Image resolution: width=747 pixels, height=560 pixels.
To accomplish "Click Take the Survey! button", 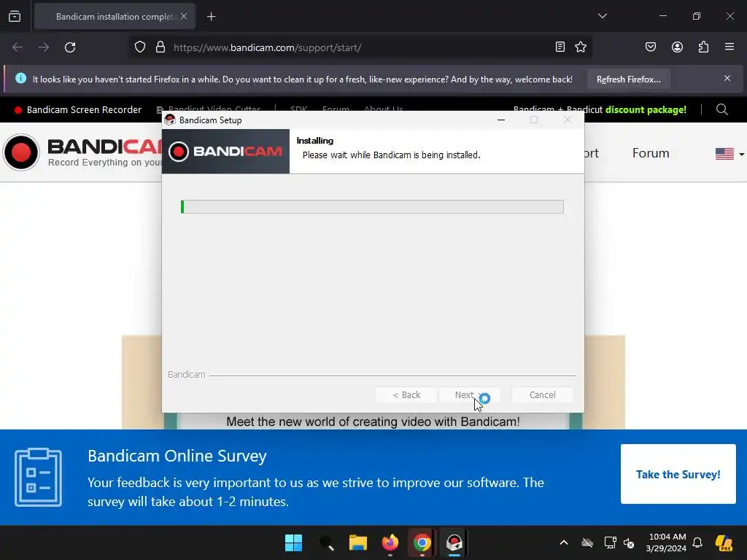I will click(678, 474).
